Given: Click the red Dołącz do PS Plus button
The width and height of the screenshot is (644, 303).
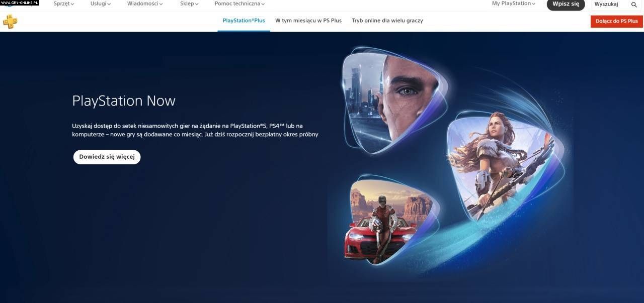Looking at the screenshot, I should coord(616,21).
